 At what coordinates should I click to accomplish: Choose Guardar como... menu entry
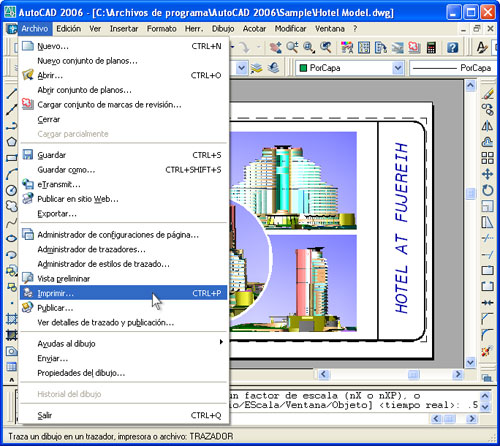point(123,170)
